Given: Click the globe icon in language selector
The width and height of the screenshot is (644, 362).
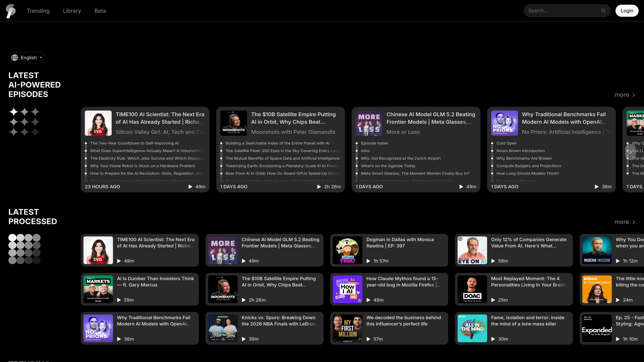Looking at the screenshot, I should [15, 58].
